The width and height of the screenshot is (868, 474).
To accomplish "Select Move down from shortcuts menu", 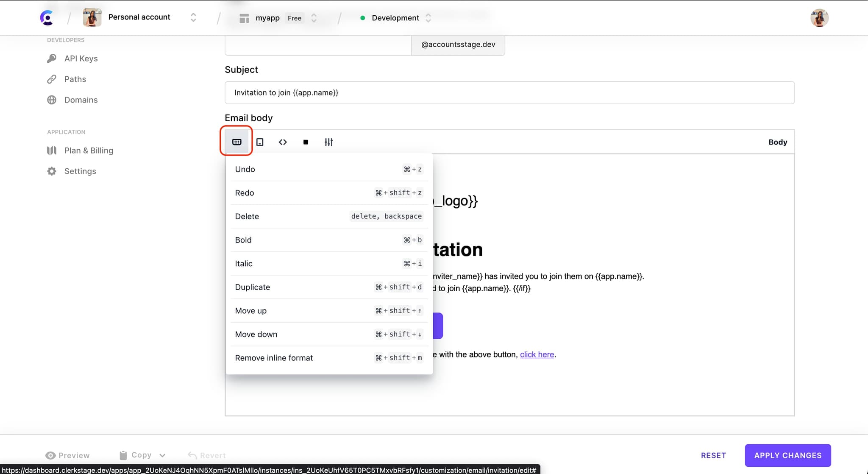I will pyautogui.click(x=329, y=334).
